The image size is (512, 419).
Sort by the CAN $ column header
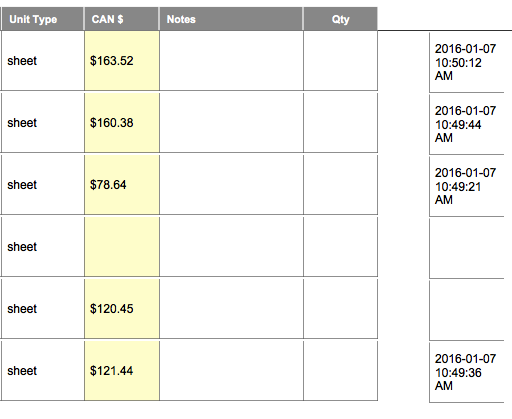click(122, 19)
